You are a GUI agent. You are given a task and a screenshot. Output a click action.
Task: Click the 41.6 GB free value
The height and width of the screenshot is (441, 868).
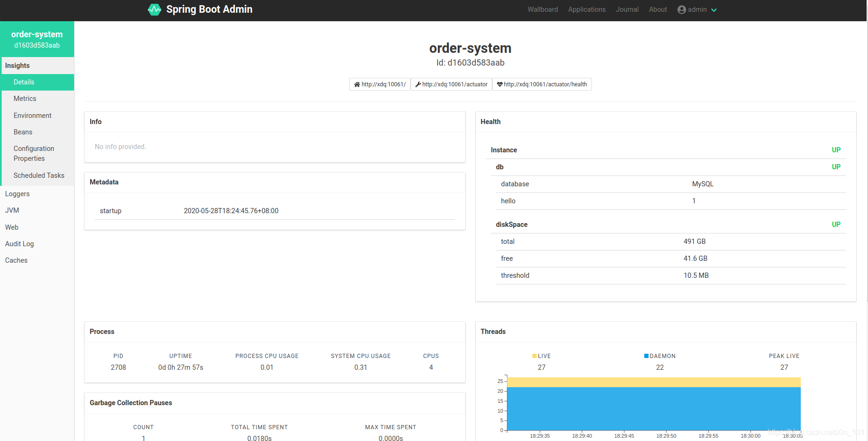[x=696, y=258]
